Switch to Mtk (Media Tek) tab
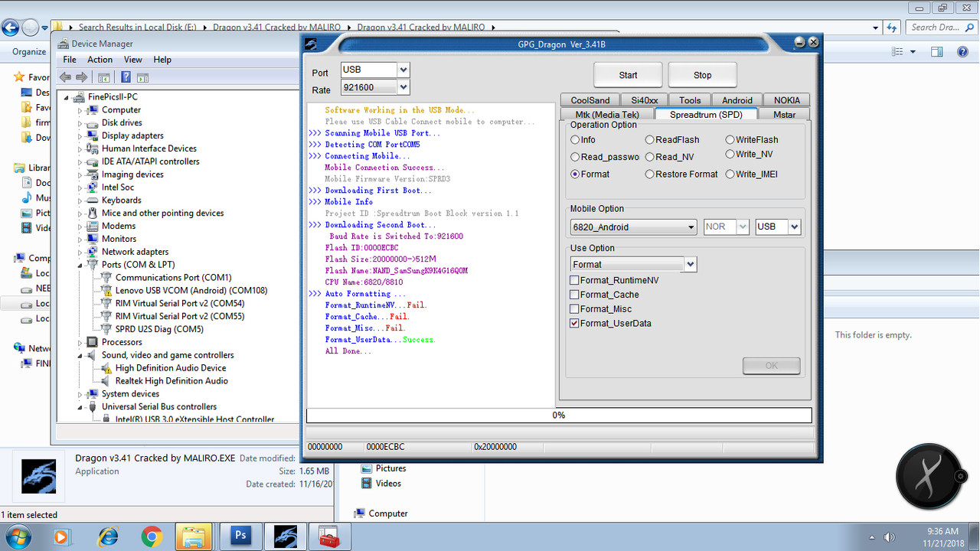This screenshot has height=551, width=980. pyautogui.click(x=607, y=115)
